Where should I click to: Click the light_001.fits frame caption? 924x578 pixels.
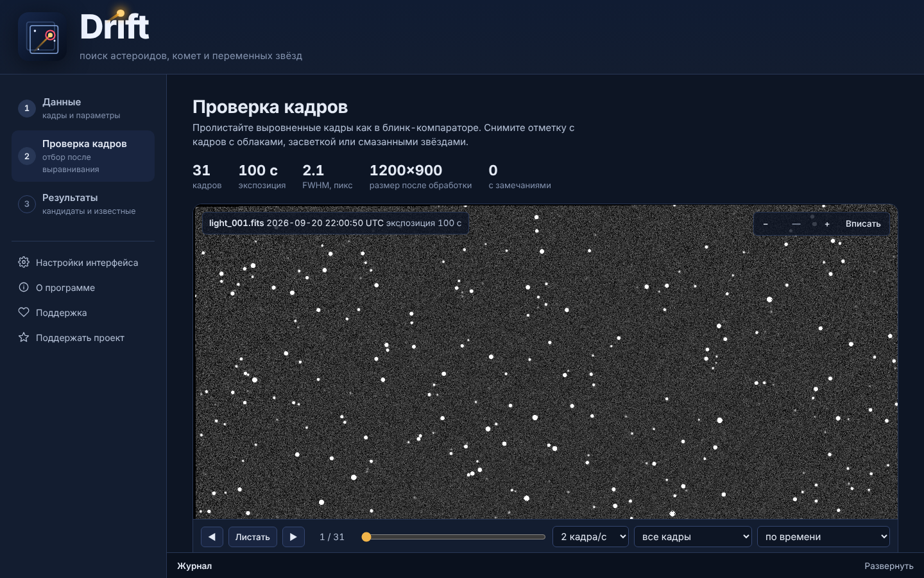coord(335,223)
